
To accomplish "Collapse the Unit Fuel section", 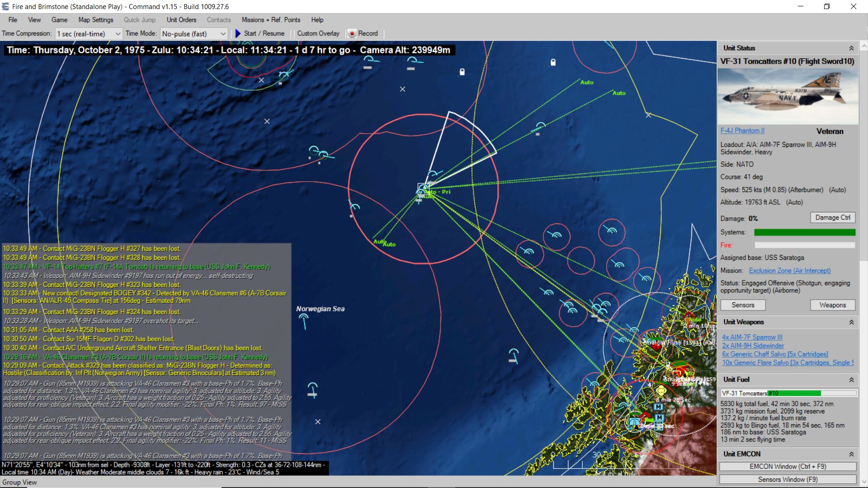I will [851, 380].
